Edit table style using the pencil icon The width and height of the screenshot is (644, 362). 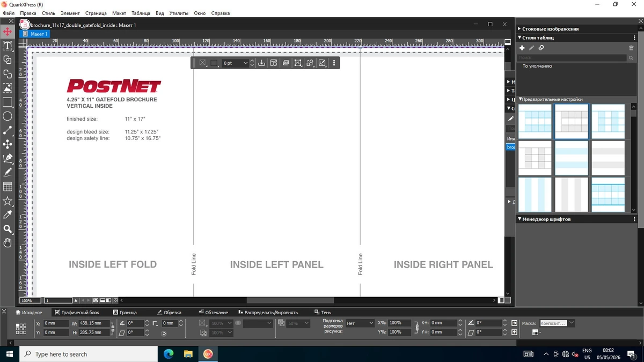(531, 48)
